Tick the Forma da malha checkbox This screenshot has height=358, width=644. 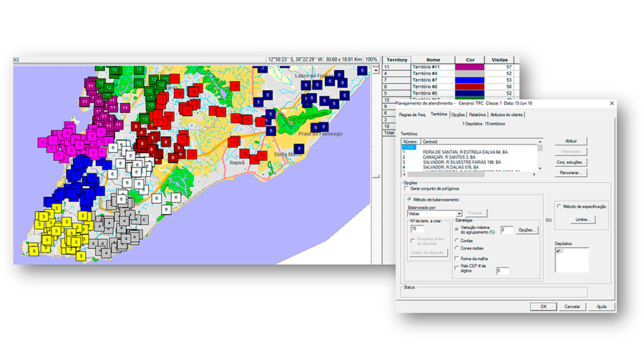(457, 258)
